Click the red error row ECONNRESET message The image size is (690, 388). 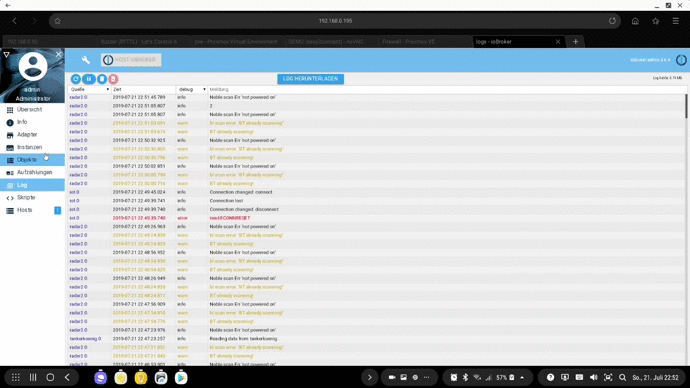(x=230, y=218)
